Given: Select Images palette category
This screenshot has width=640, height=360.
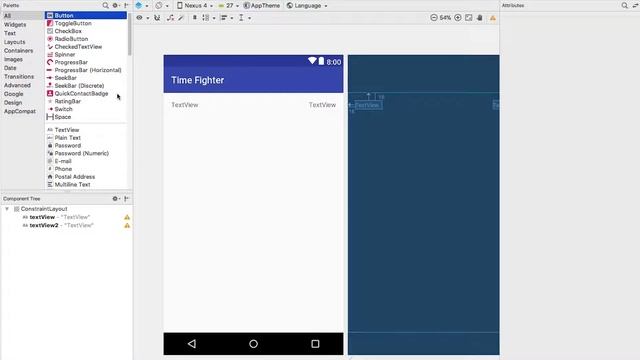Looking at the screenshot, I should pos(13,59).
